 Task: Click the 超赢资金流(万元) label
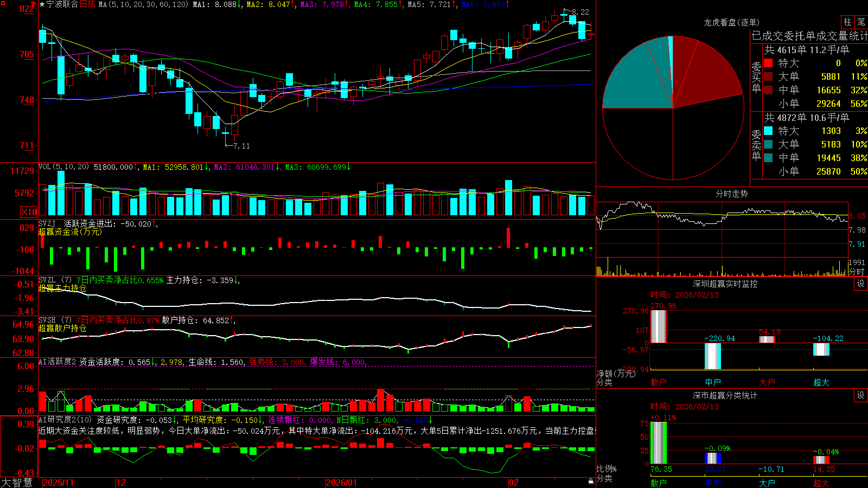click(70, 232)
